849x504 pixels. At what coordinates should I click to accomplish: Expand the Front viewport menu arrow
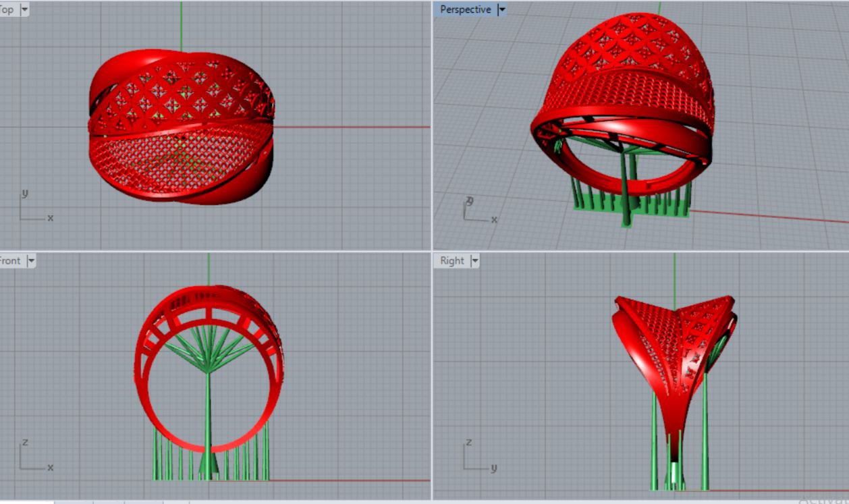[30, 260]
